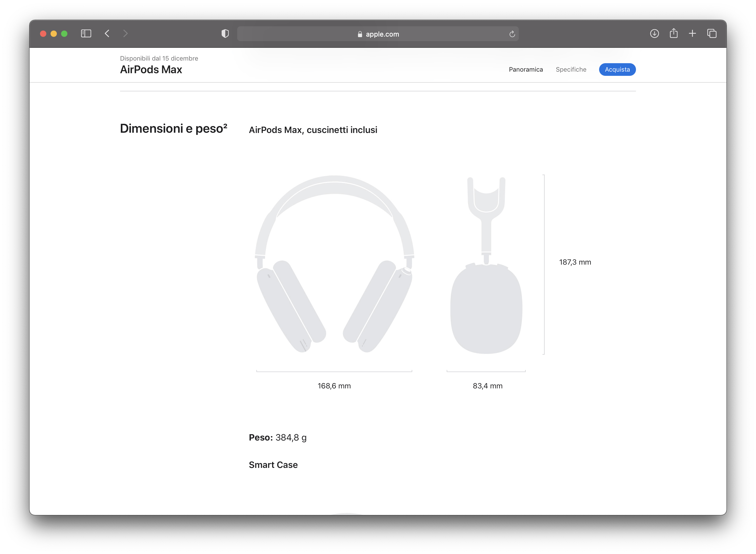756x554 pixels.
Task: Show the downloads list
Action: click(x=654, y=33)
